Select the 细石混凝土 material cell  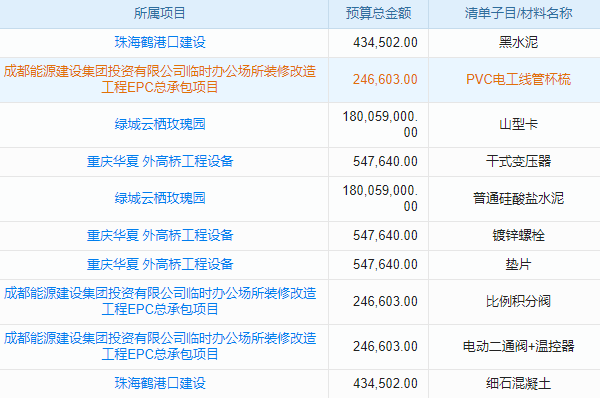[x=518, y=383]
